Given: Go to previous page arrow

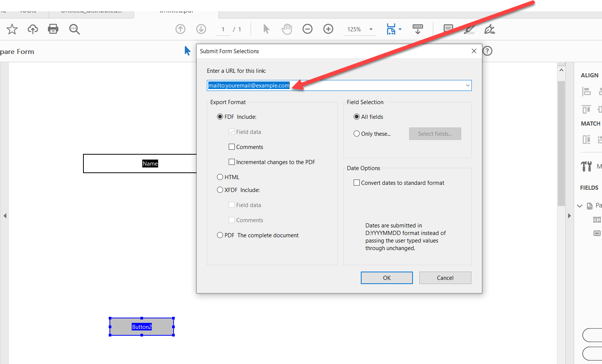Looking at the screenshot, I should (x=180, y=29).
